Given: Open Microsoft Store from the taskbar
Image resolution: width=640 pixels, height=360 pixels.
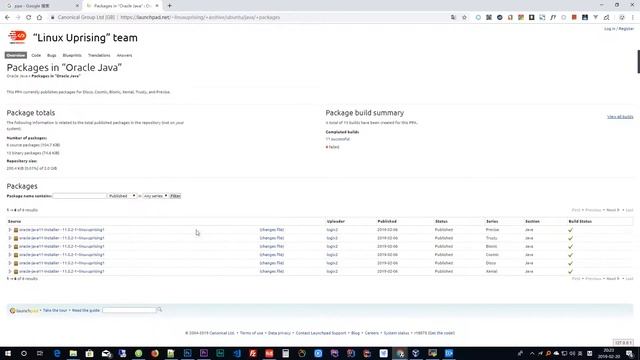Looking at the screenshot, I should (x=89, y=353).
